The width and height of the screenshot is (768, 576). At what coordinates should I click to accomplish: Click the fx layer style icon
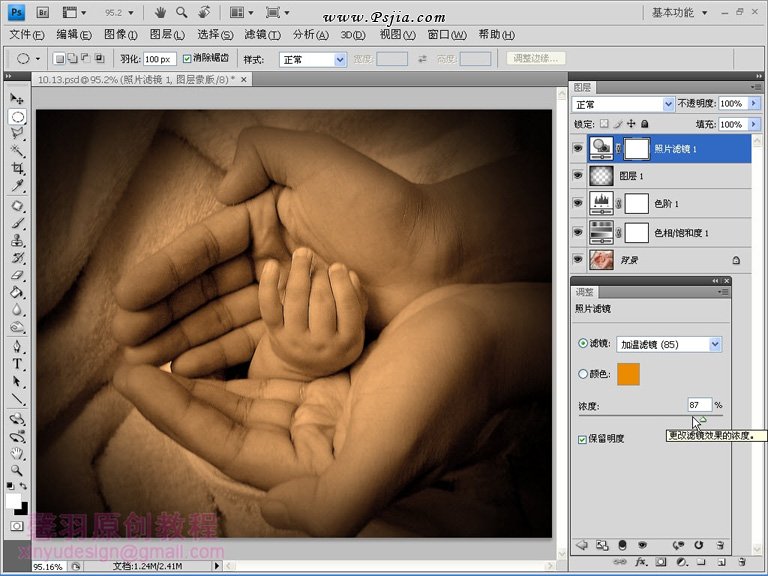pyautogui.click(x=640, y=564)
